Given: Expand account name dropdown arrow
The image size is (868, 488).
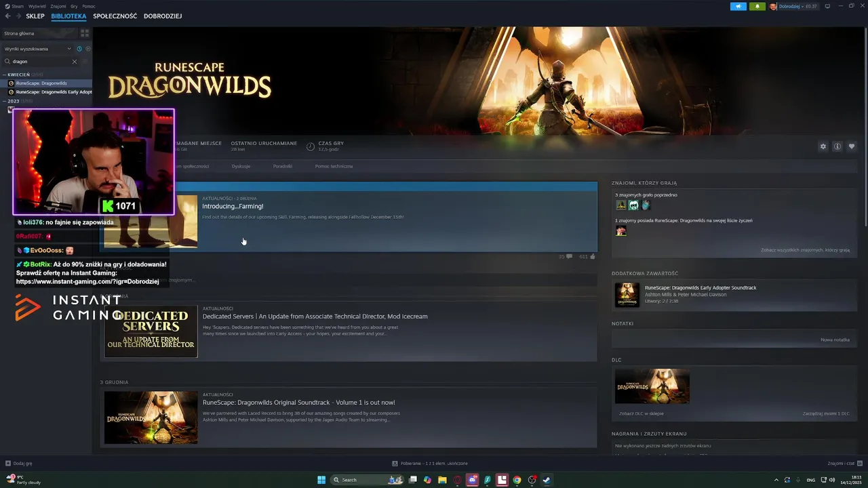Looking at the screenshot, I should pos(802,6).
